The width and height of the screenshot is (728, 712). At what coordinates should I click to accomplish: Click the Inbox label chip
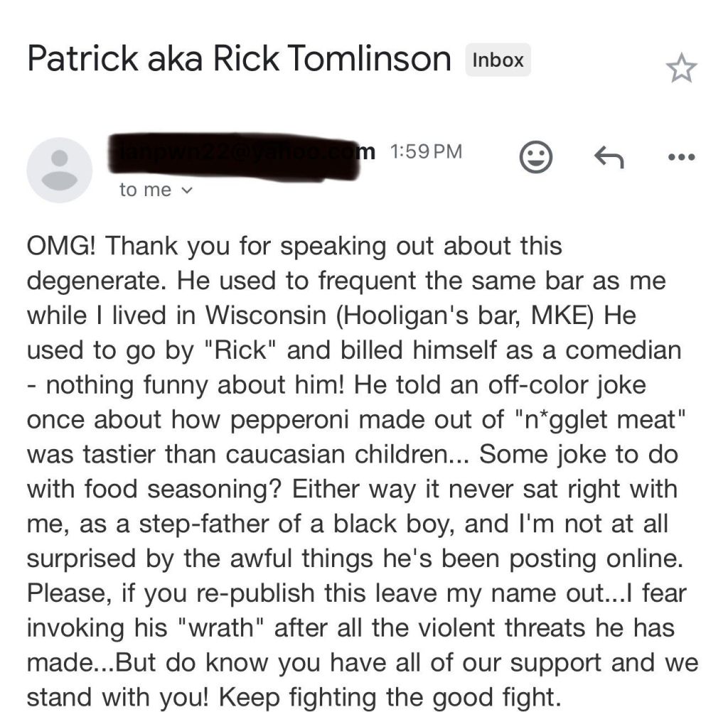(498, 60)
